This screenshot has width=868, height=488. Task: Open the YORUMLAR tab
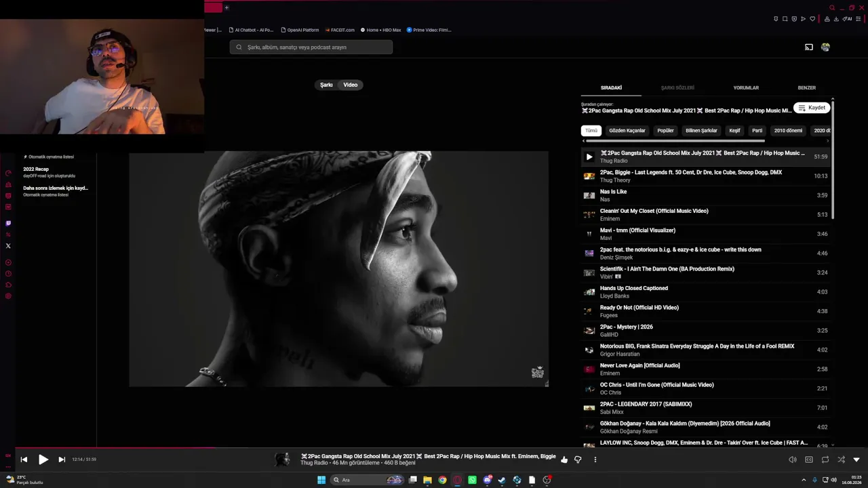click(746, 87)
